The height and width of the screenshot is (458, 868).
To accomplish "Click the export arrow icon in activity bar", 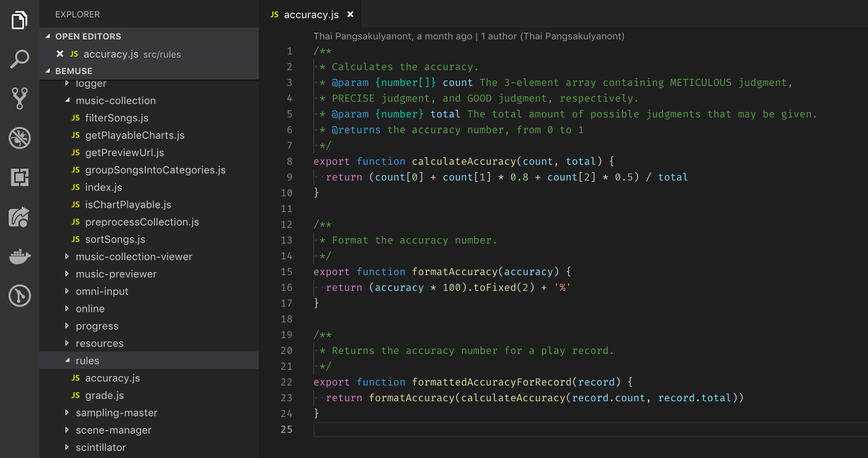I will [x=20, y=217].
